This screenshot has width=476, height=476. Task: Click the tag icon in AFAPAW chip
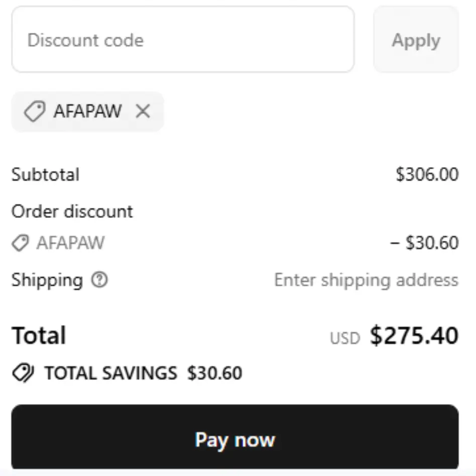pyautogui.click(x=34, y=111)
